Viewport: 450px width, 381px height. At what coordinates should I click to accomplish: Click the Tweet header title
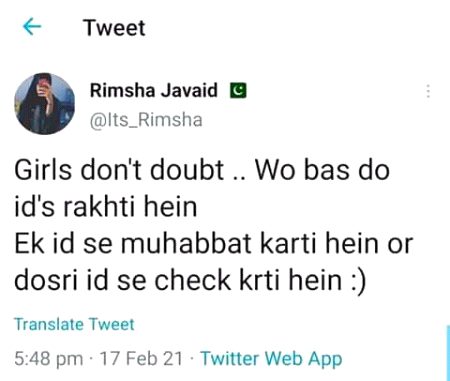(x=114, y=27)
